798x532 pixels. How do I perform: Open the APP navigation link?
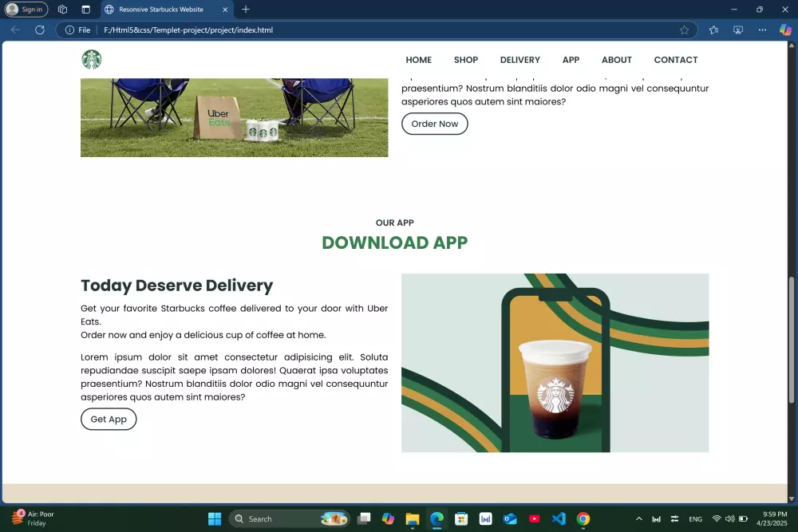pyautogui.click(x=571, y=60)
